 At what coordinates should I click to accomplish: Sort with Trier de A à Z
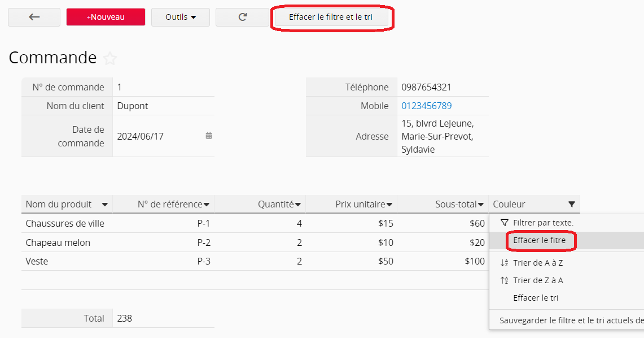[x=566, y=263]
